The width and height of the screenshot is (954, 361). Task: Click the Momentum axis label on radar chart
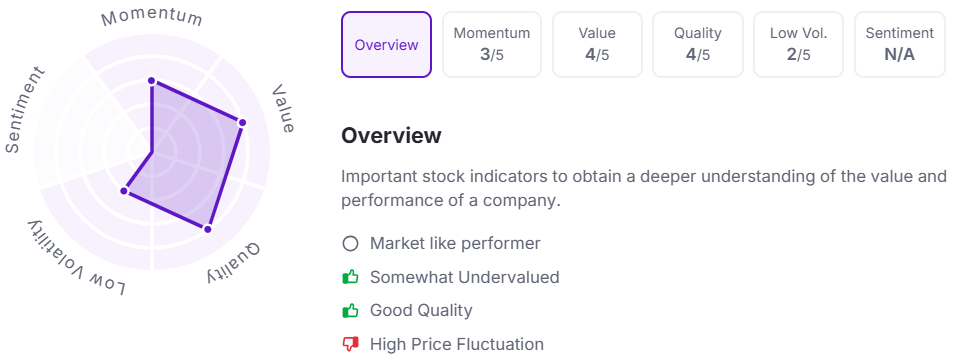pos(152,16)
